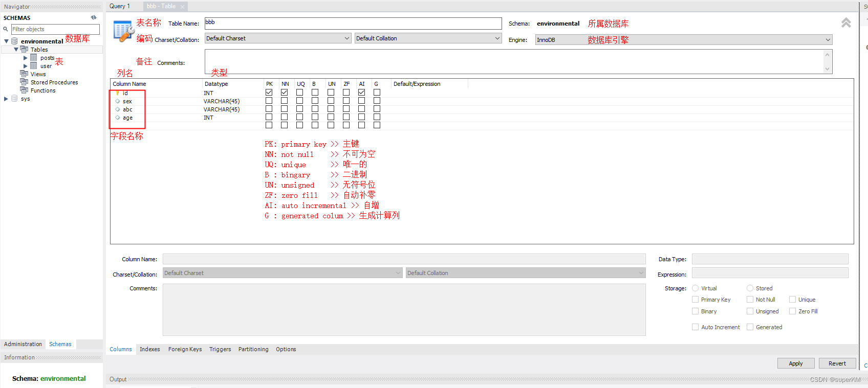Open the Engine InnoDB dropdown

coord(684,40)
